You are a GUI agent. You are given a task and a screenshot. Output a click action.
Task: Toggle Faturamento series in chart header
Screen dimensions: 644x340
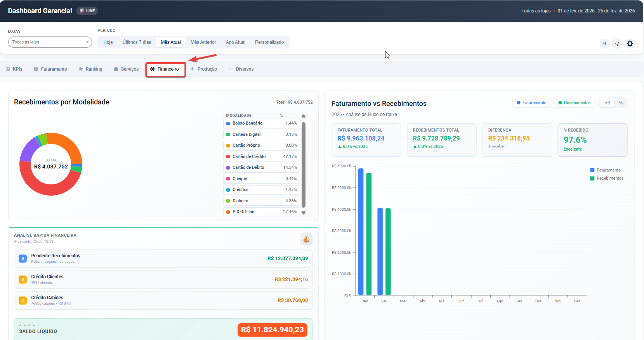531,103
